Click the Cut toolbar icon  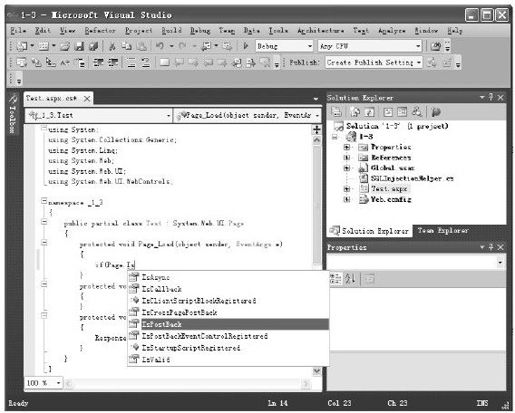[x=112, y=46]
